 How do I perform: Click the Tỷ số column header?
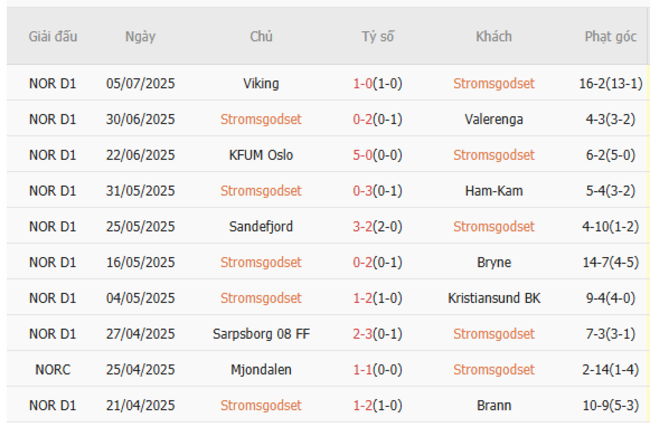click(378, 37)
